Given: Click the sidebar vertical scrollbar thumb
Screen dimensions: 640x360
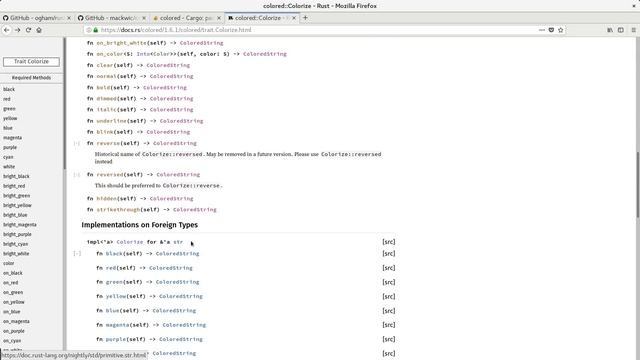Looking at the screenshot, I should pos(64,103).
